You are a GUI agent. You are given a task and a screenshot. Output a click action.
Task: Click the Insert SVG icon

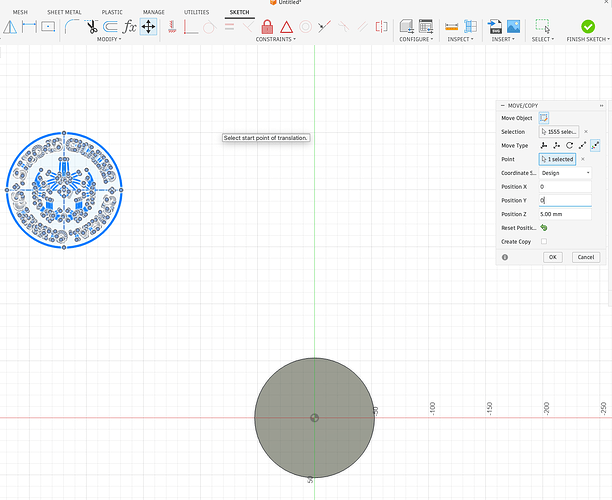(x=495, y=27)
